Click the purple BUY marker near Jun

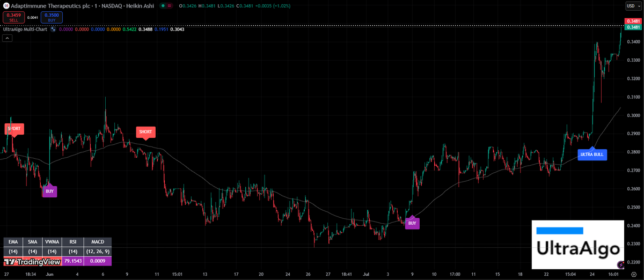(49, 190)
